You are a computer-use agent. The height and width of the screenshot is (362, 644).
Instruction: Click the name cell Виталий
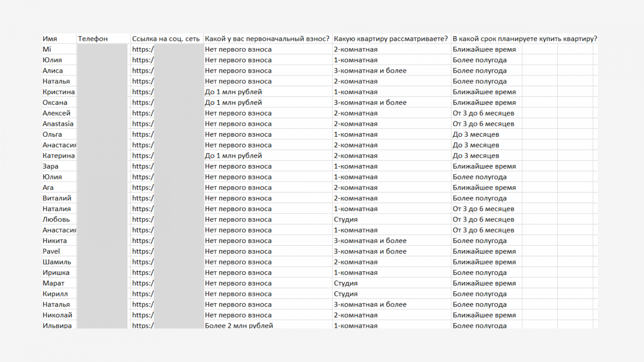pos(57,198)
